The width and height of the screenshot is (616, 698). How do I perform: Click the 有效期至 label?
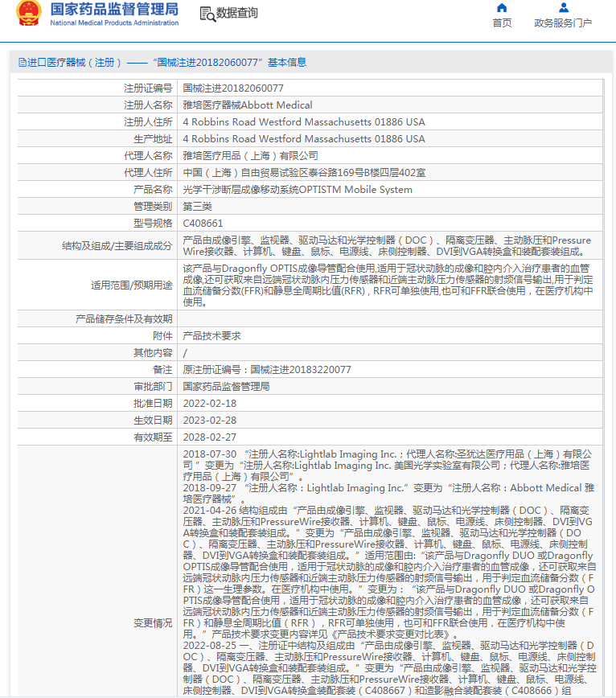[x=153, y=437]
